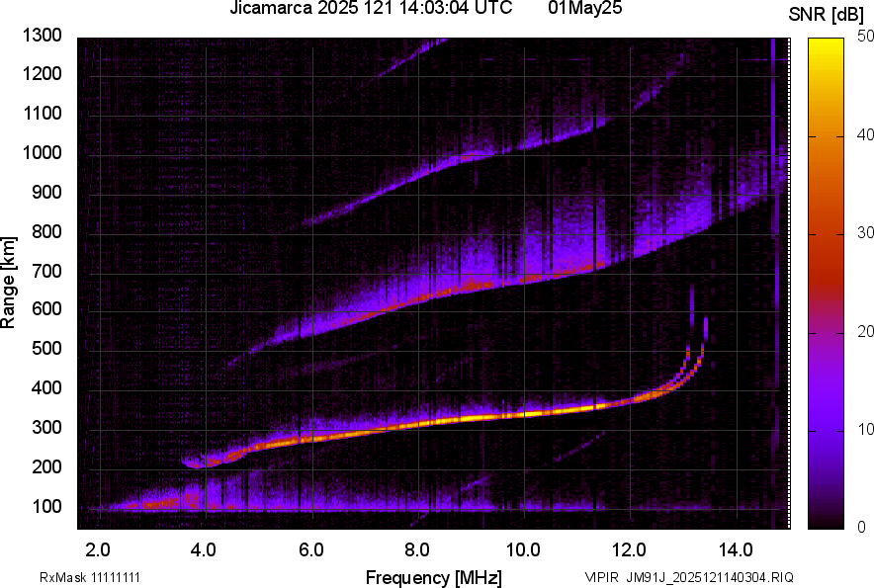This screenshot has width=874, height=588.
Task: Click the frequency tick label '12.0'
Action: pyautogui.click(x=629, y=550)
